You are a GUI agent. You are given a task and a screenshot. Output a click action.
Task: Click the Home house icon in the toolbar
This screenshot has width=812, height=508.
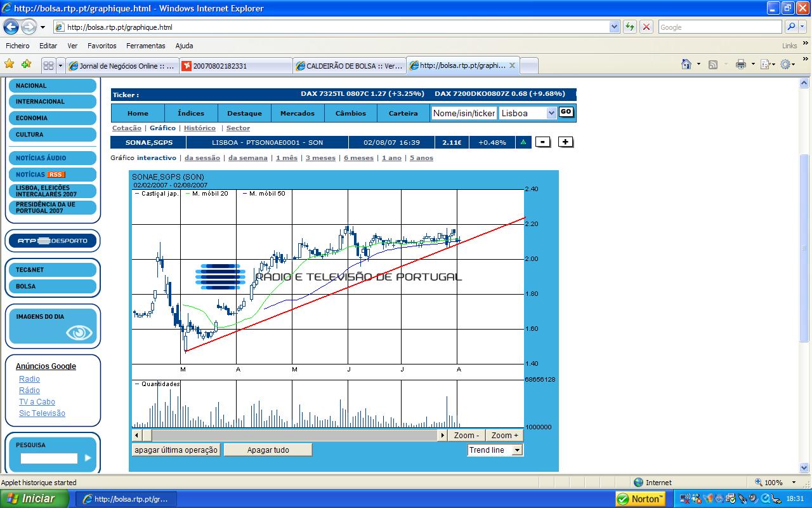click(x=686, y=64)
